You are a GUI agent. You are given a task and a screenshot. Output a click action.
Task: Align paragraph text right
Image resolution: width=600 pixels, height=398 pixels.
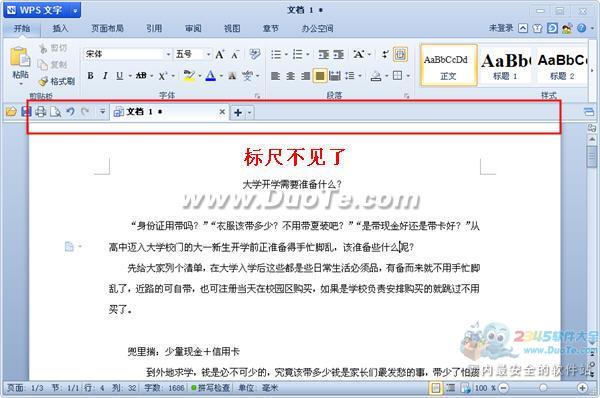305,76
